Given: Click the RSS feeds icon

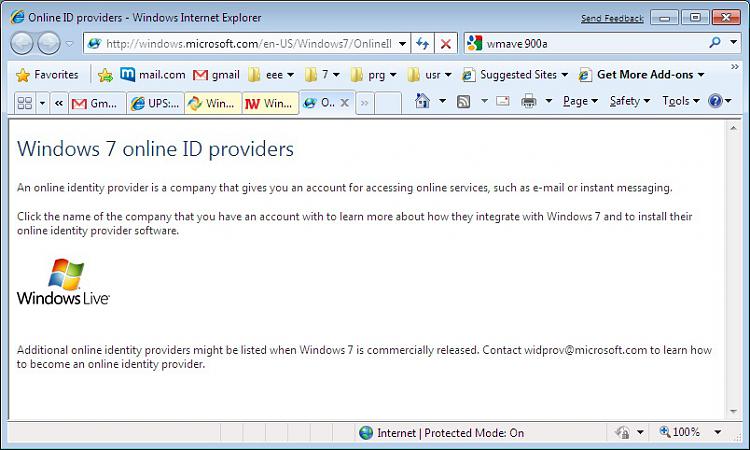Looking at the screenshot, I should [x=463, y=101].
